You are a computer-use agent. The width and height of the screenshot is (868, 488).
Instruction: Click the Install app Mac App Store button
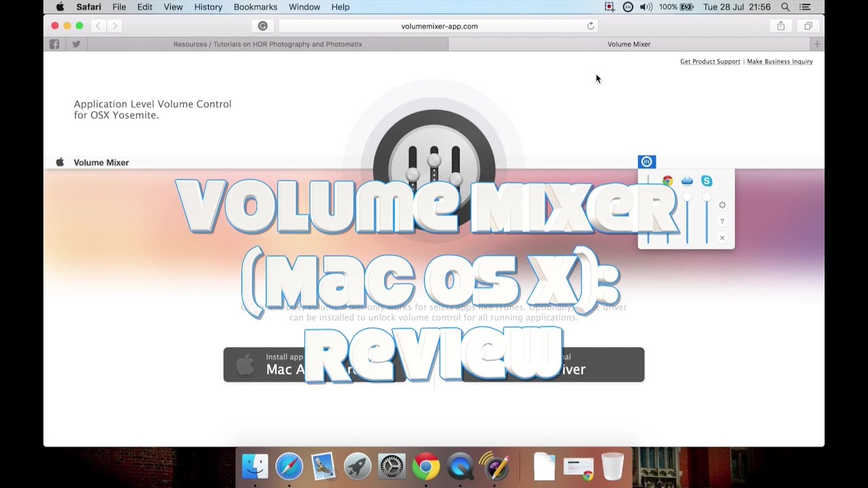(x=315, y=365)
